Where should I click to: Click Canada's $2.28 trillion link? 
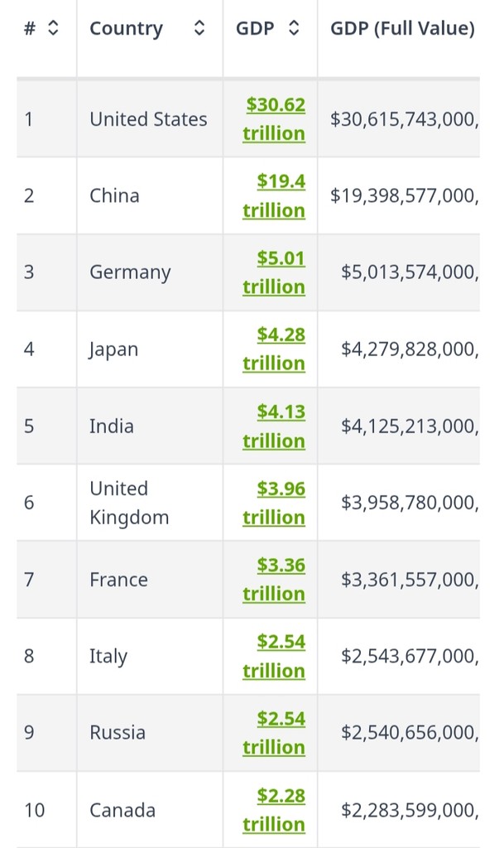click(275, 810)
